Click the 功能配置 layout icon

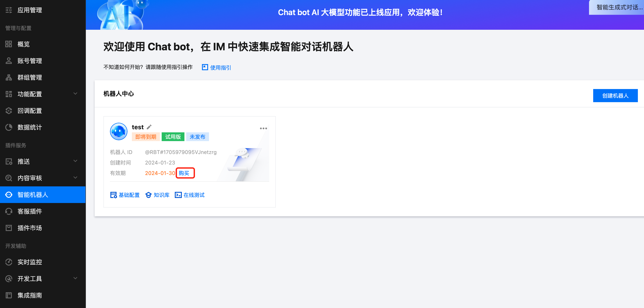pyautogui.click(x=9, y=94)
